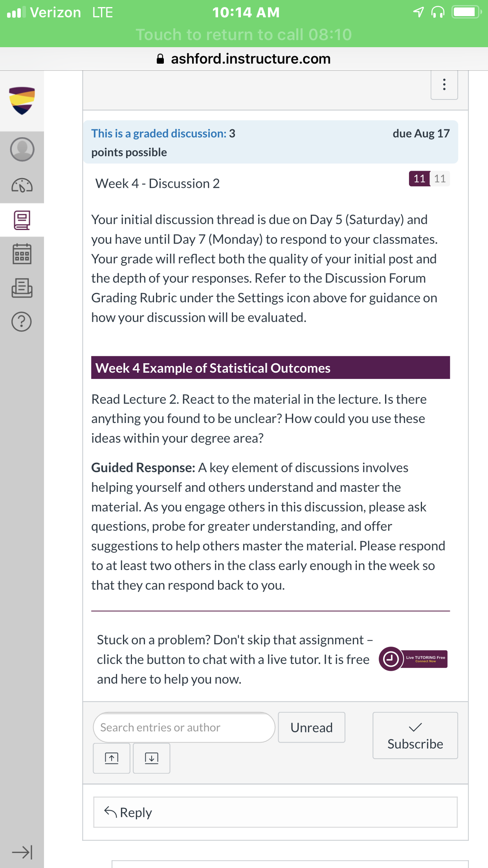Image resolution: width=488 pixels, height=868 pixels.
Task: Open the Calendar icon in sidebar
Action: coord(22,254)
